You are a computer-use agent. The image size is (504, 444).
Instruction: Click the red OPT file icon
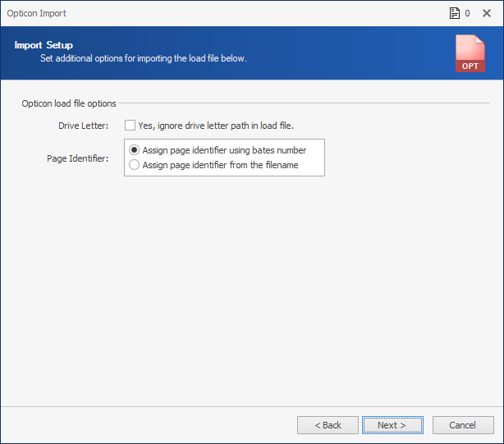(470, 53)
